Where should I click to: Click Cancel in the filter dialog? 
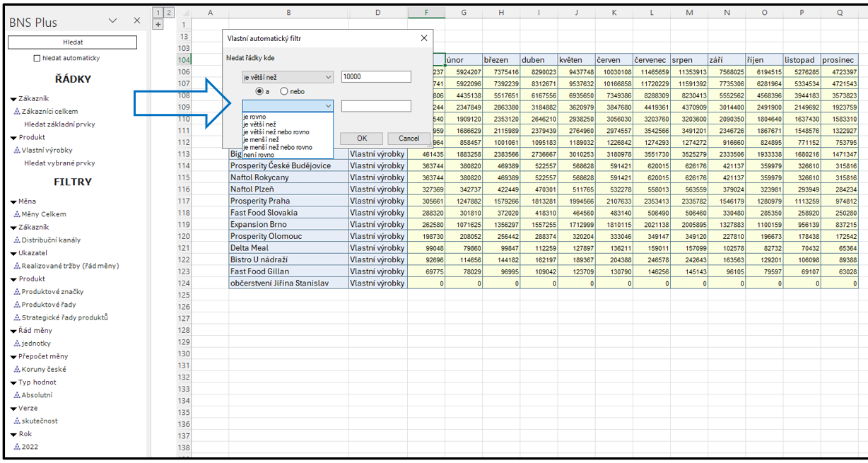409,139
